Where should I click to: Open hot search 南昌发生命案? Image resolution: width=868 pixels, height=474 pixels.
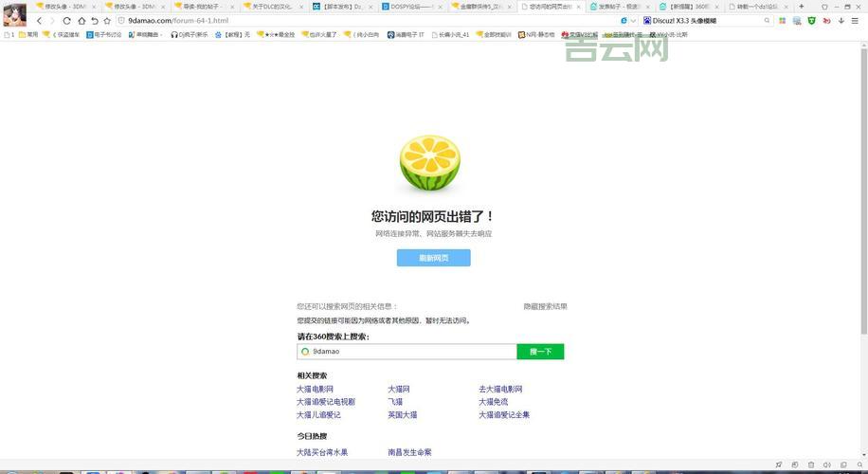click(x=409, y=452)
